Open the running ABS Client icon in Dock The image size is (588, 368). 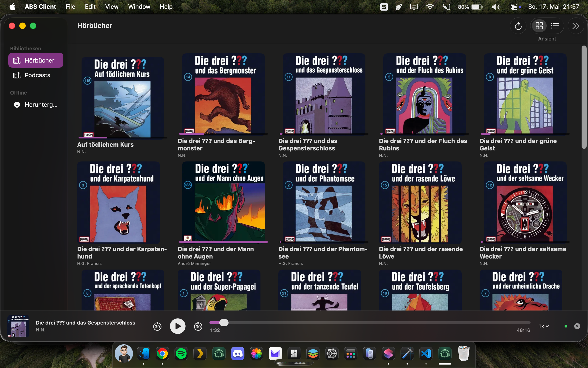click(445, 354)
